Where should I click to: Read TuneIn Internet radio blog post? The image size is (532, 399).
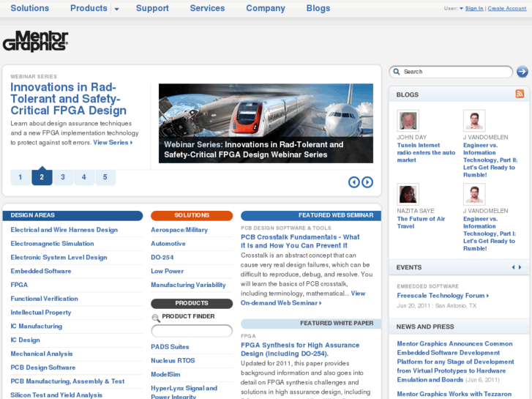[426, 152]
